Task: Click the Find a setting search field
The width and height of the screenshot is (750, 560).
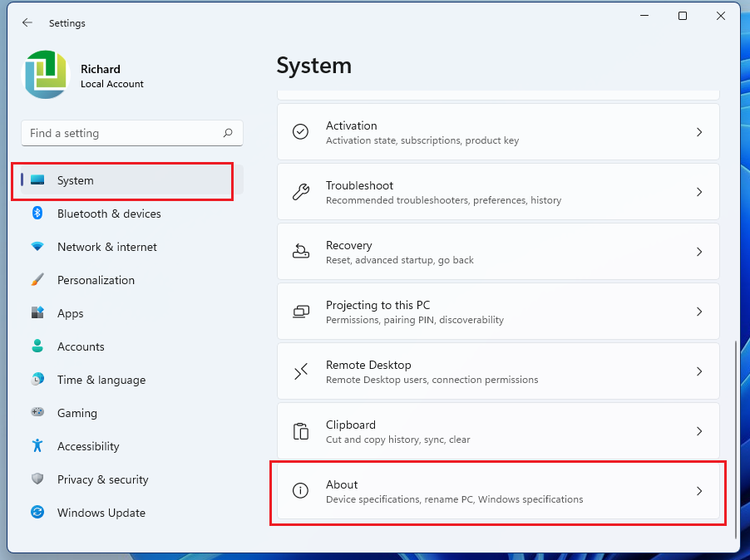Action: point(121,133)
